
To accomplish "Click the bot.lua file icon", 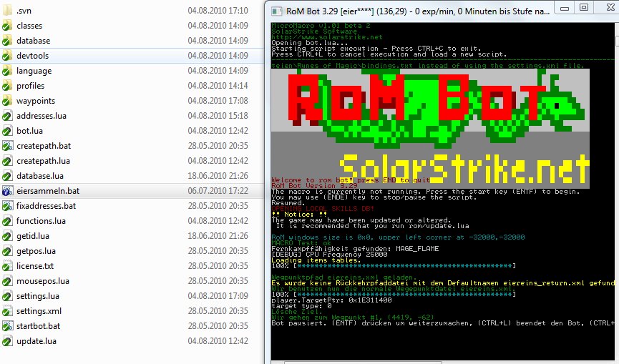I will pyautogui.click(x=7, y=131).
